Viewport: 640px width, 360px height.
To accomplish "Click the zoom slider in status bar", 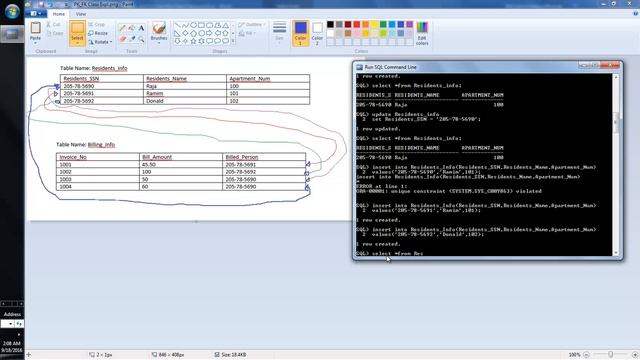I will tap(611, 355).
